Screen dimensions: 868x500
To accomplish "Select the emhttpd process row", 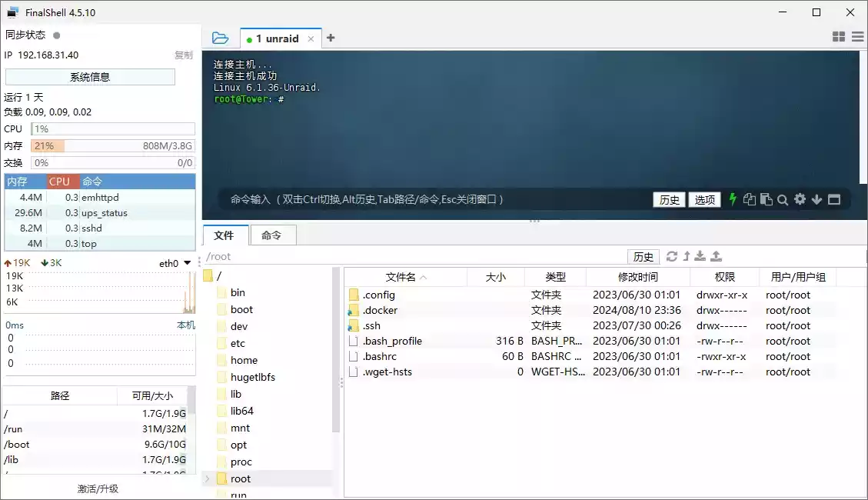I will tap(100, 198).
